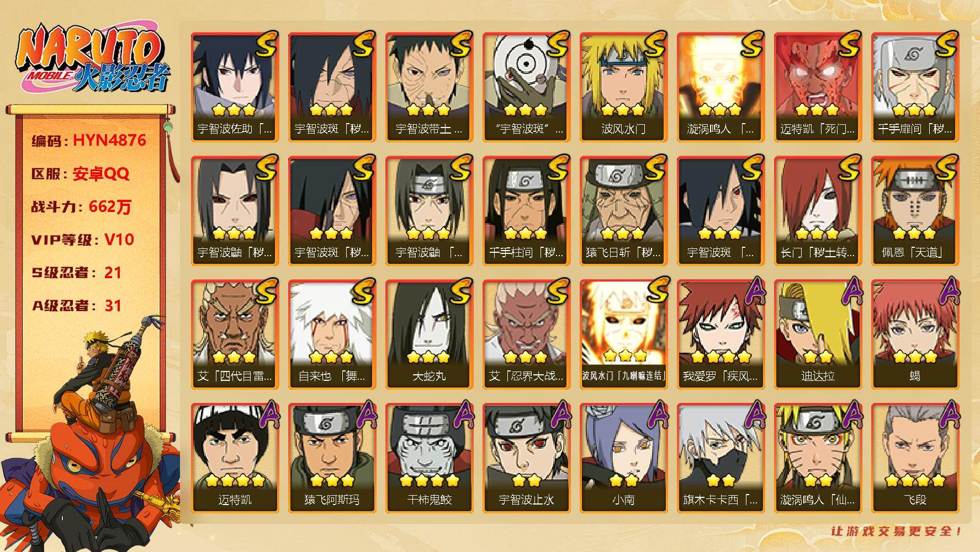Click the star rating on 千手扉间 card
The image size is (980, 552).
[x=915, y=110]
